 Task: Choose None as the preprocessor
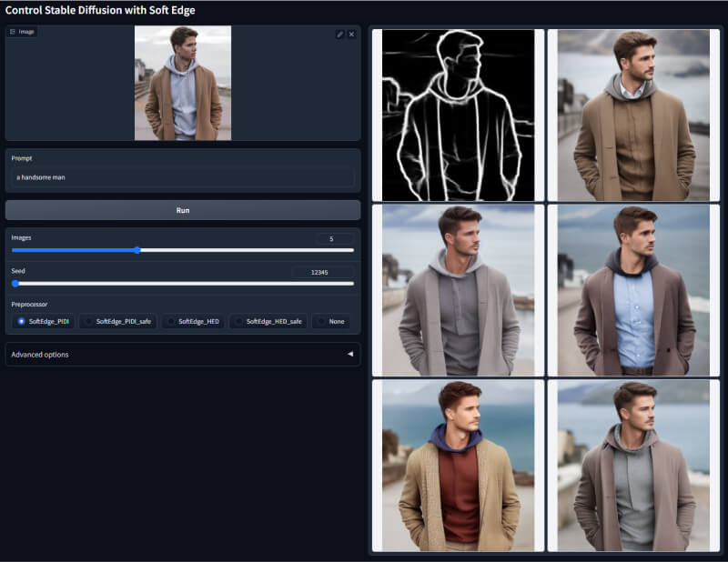click(333, 321)
